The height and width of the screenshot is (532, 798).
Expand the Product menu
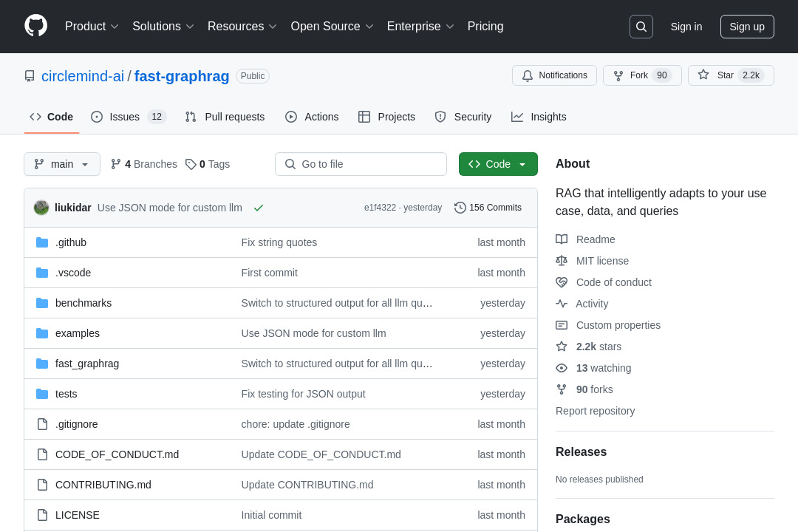tap(92, 27)
